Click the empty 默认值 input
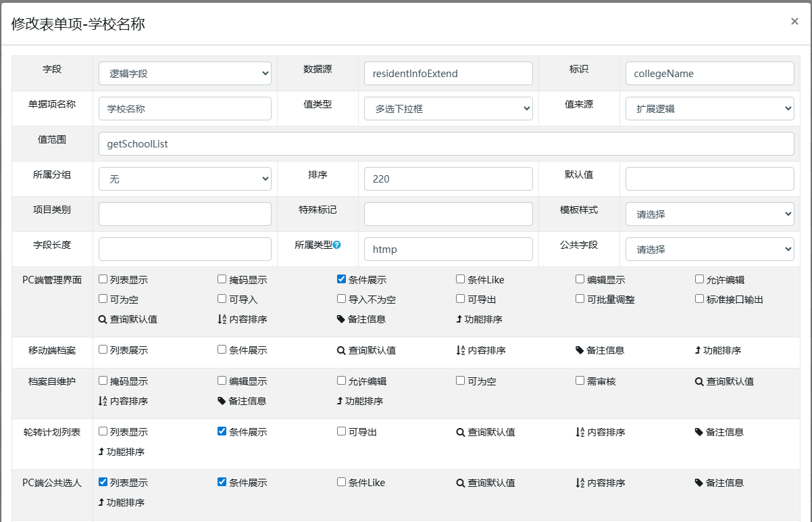 pyautogui.click(x=710, y=179)
